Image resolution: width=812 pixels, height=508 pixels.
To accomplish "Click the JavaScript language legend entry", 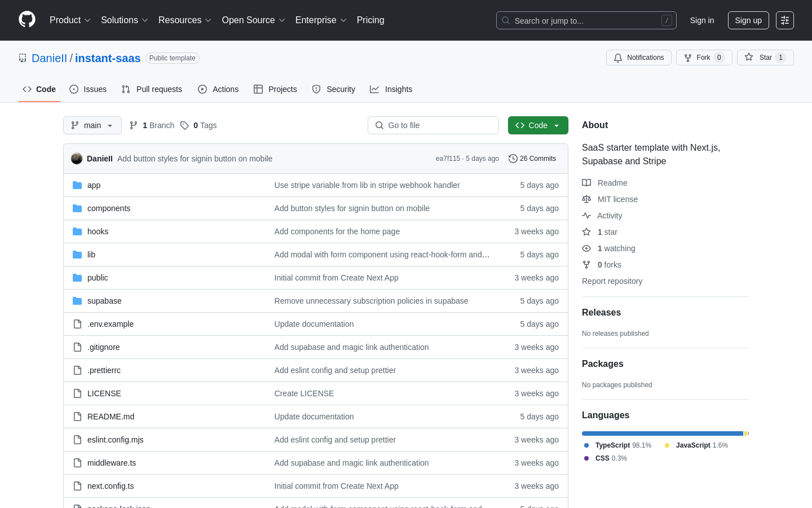I will pyautogui.click(x=696, y=445).
